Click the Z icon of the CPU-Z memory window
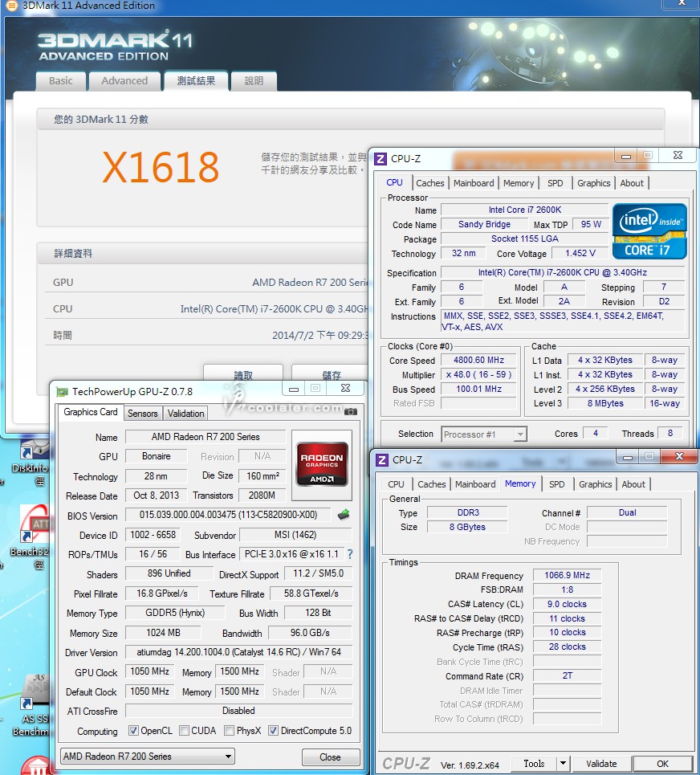Image resolution: width=700 pixels, height=775 pixels. (382, 460)
